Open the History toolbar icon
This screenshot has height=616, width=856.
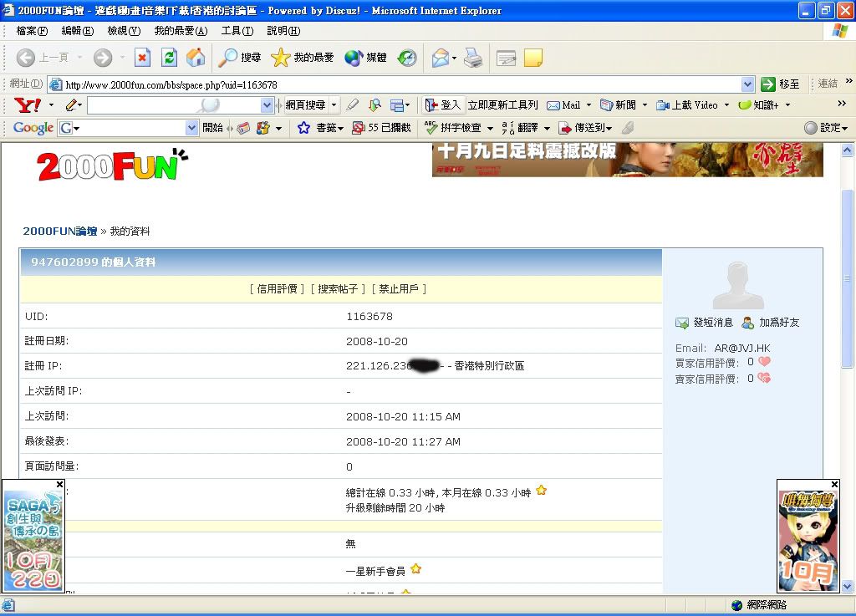[407, 58]
